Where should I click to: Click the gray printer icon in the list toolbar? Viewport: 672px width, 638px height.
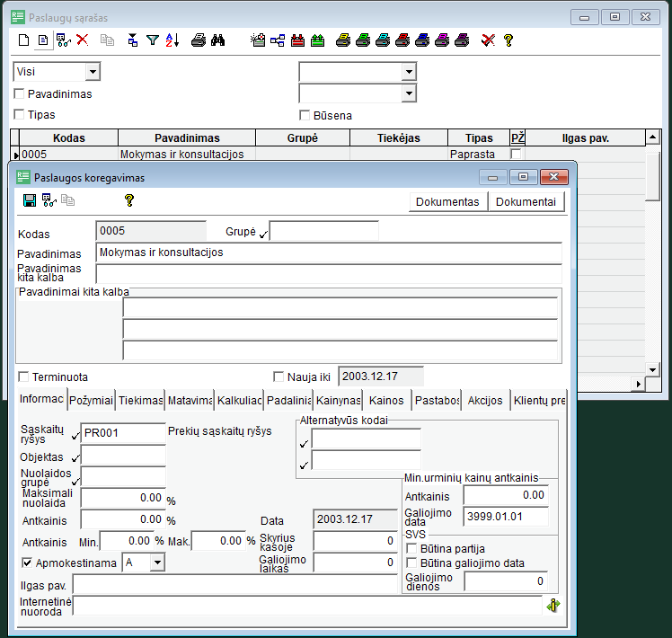[x=198, y=40]
